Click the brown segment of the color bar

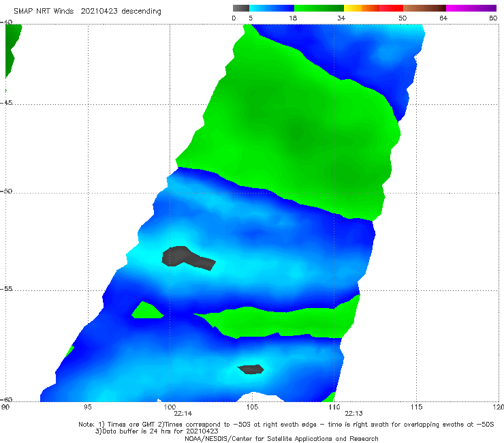coord(424,8)
